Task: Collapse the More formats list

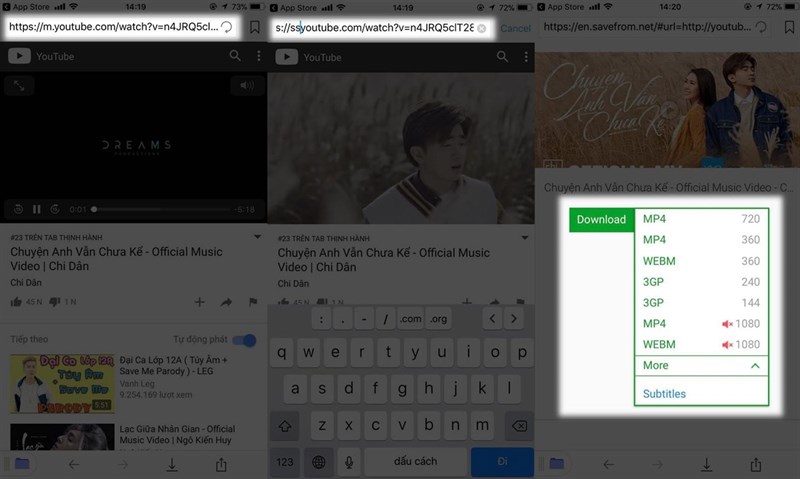Action: 701,366
